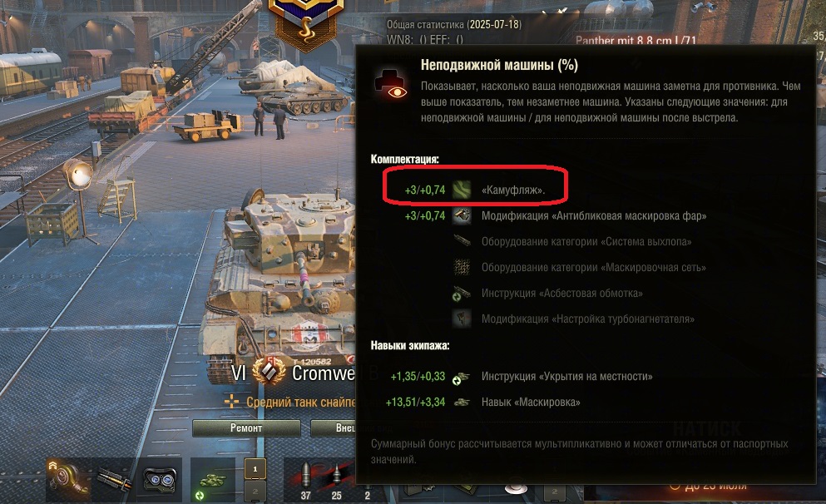Click the camouflage net equipment icon

tap(462, 267)
